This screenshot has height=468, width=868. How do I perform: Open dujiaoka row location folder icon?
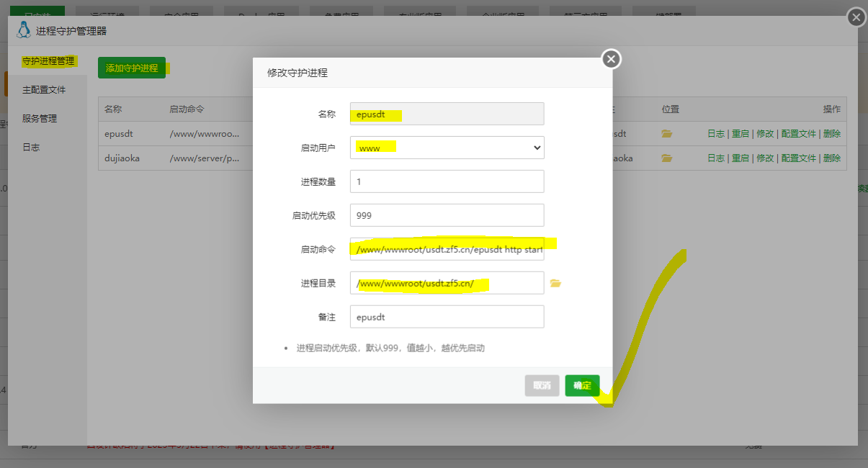(666, 158)
